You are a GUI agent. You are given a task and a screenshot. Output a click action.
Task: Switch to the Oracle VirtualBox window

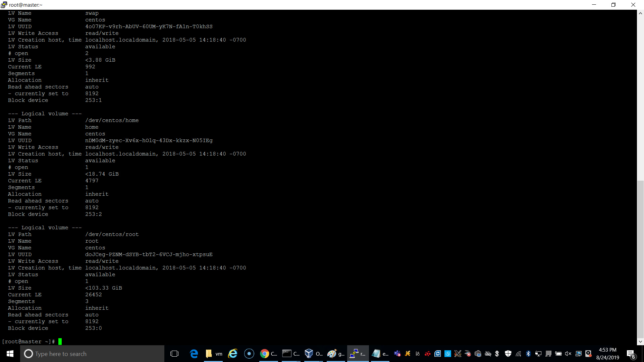click(x=313, y=354)
